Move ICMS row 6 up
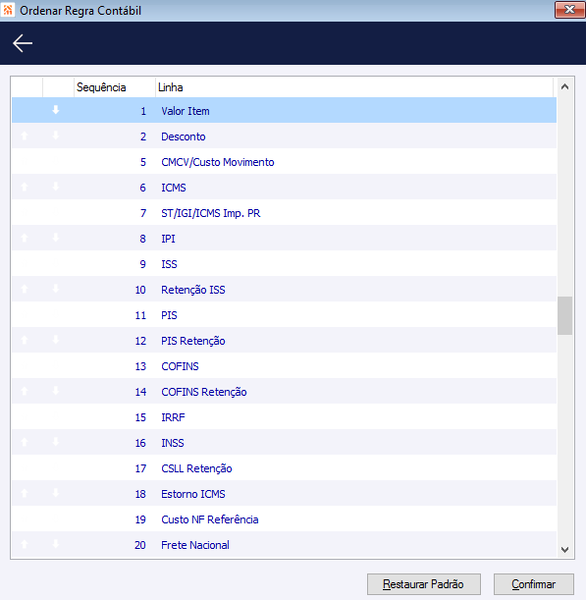586x600 pixels. pos(24,187)
